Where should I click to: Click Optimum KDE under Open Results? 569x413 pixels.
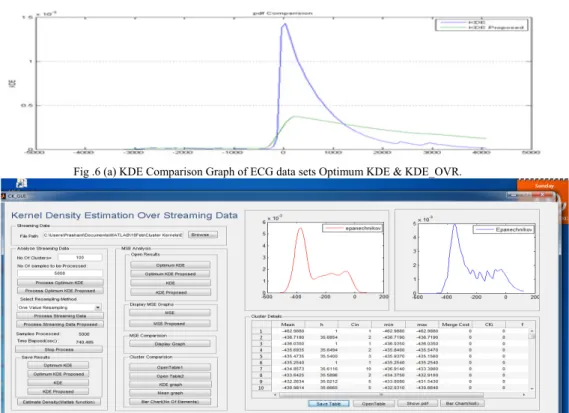pos(170,265)
